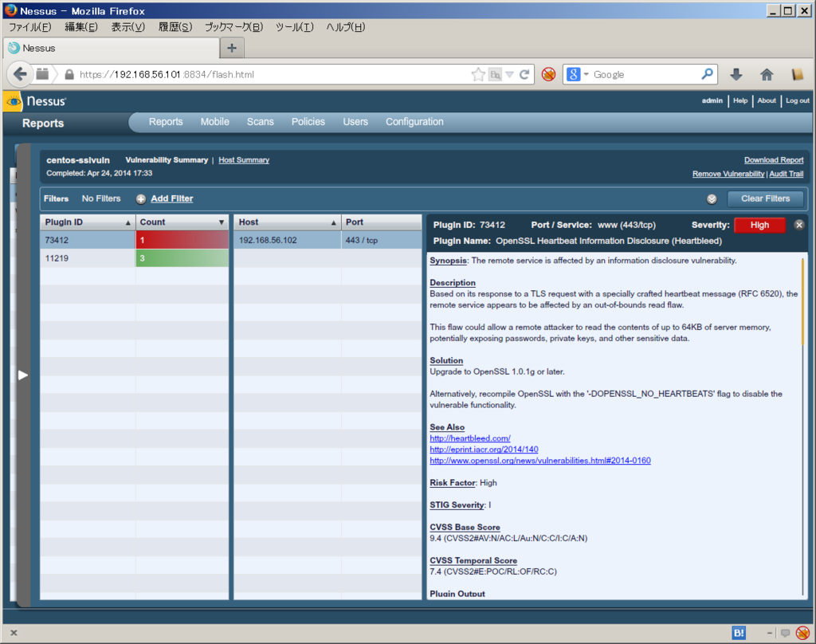Open the openssl.org vulnerabilities link
Screen dimensions: 816x644
(540, 461)
